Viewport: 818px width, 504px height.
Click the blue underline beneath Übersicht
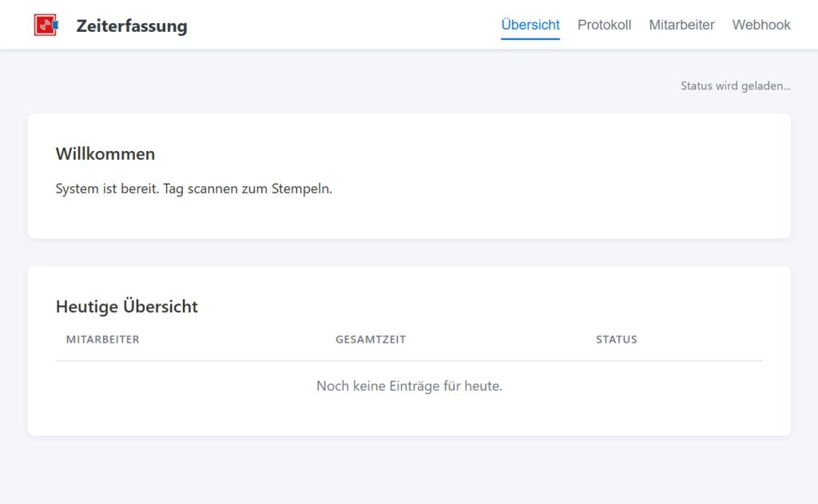[530, 38]
